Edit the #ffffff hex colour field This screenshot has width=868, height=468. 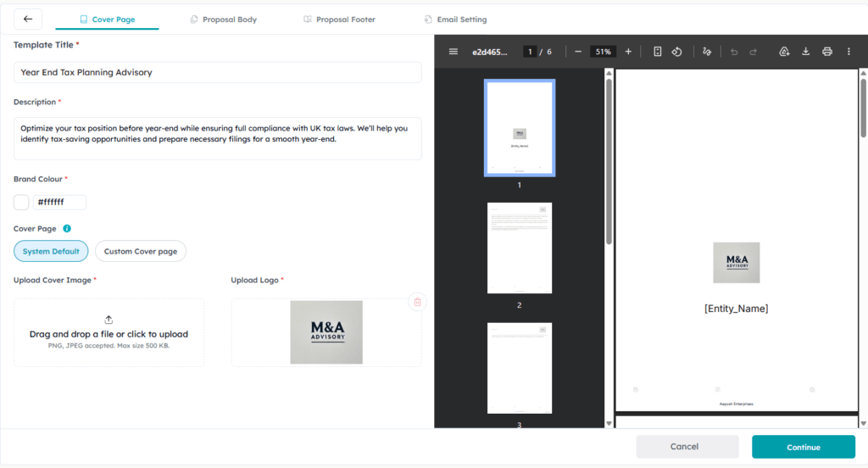click(59, 202)
